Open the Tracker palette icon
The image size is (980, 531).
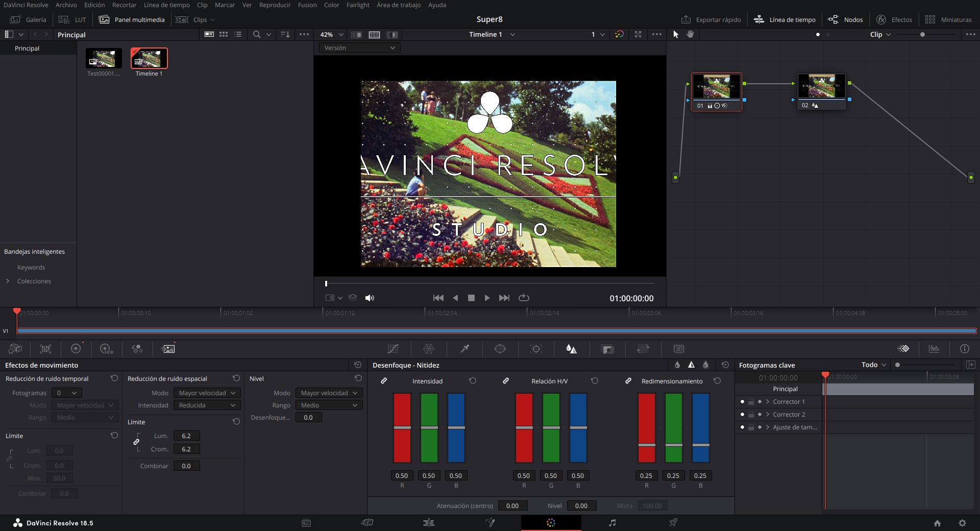tap(536, 349)
